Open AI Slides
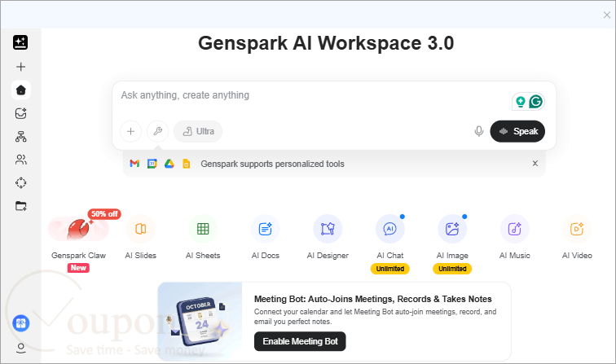The width and height of the screenshot is (616, 364). click(141, 229)
